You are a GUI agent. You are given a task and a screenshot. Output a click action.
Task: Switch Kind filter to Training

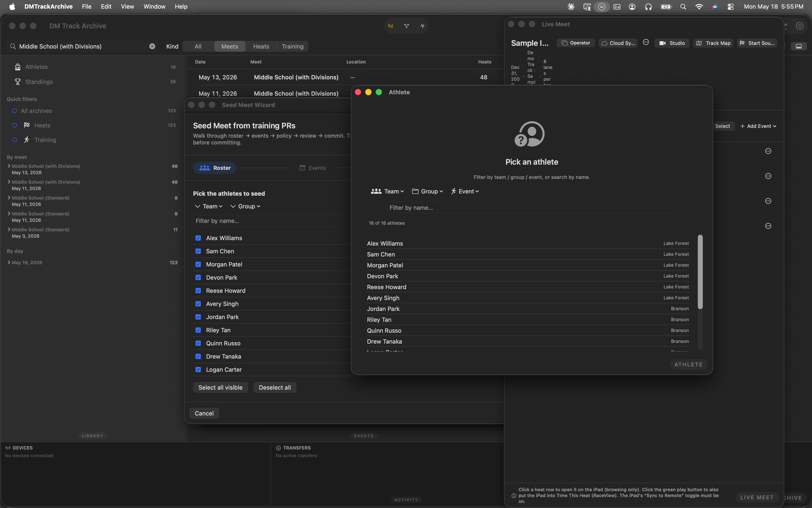coord(292,46)
